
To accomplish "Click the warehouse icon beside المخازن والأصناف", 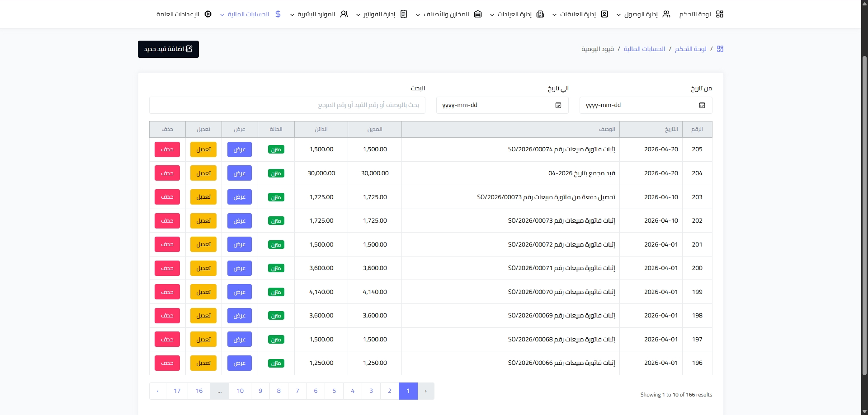I will (478, 14).
